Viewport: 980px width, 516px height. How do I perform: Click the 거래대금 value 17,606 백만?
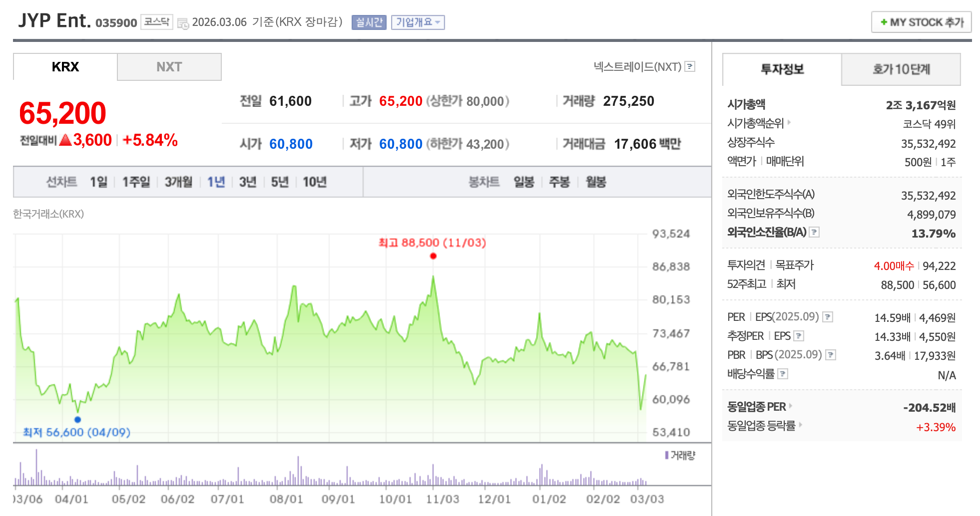tap(647, 144)
